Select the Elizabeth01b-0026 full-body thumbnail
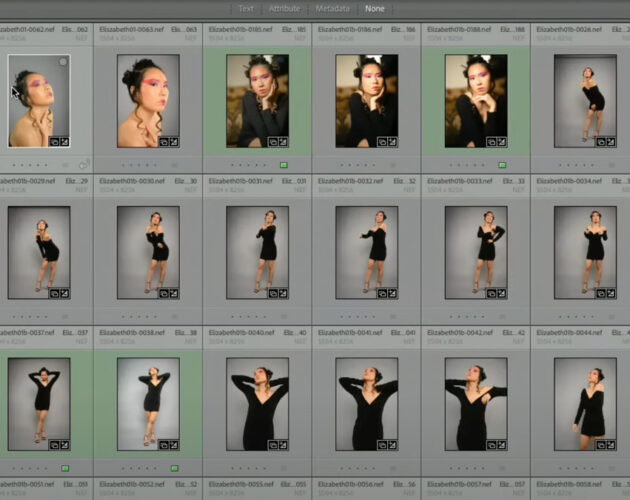The height and width of the screenshot is (500, 630). pyautogui.click(x=585, y=101)
